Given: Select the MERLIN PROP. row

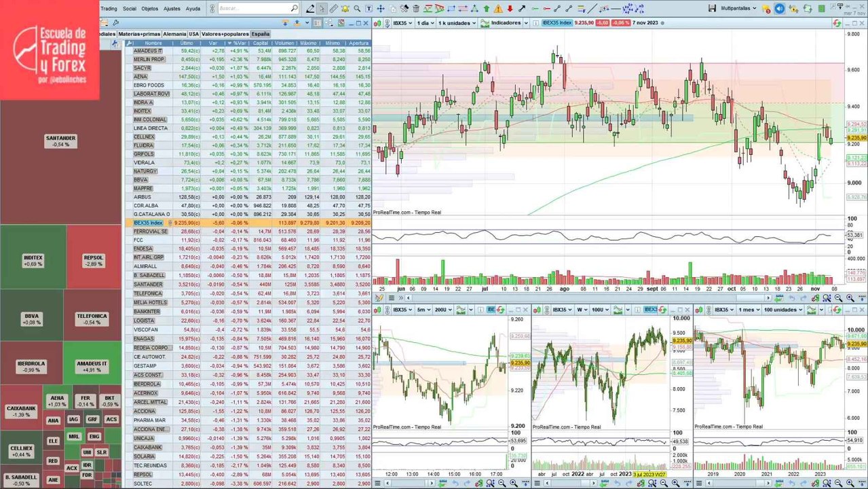Looking at the screenshot, I should click(248, 60).
